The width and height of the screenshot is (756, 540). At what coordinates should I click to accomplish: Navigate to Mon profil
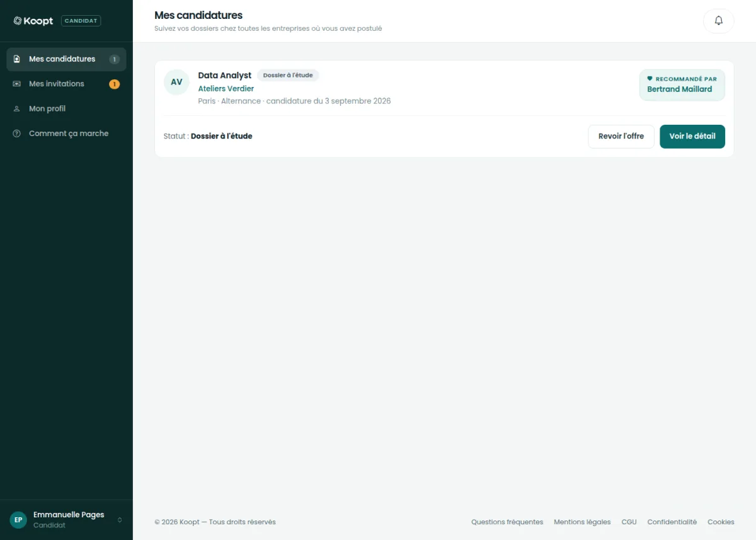66,109
